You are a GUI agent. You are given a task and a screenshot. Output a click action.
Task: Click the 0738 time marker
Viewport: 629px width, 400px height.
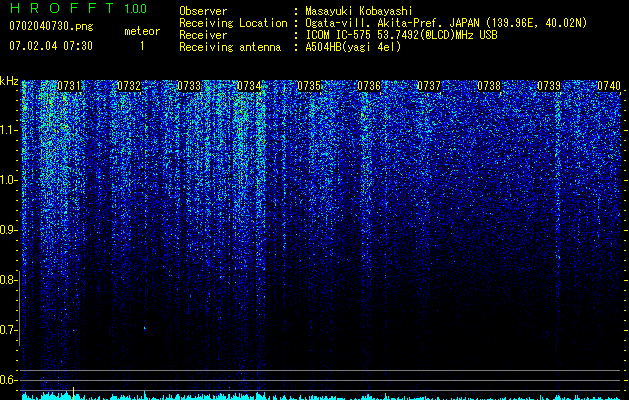(x=489, y=86)
